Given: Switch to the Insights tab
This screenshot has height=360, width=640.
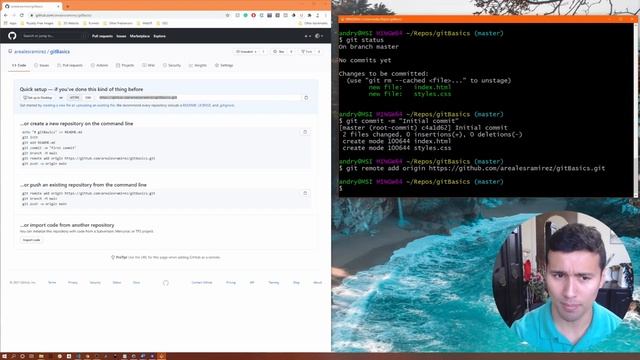Looking at the screenshot, I should pos(198,65).
